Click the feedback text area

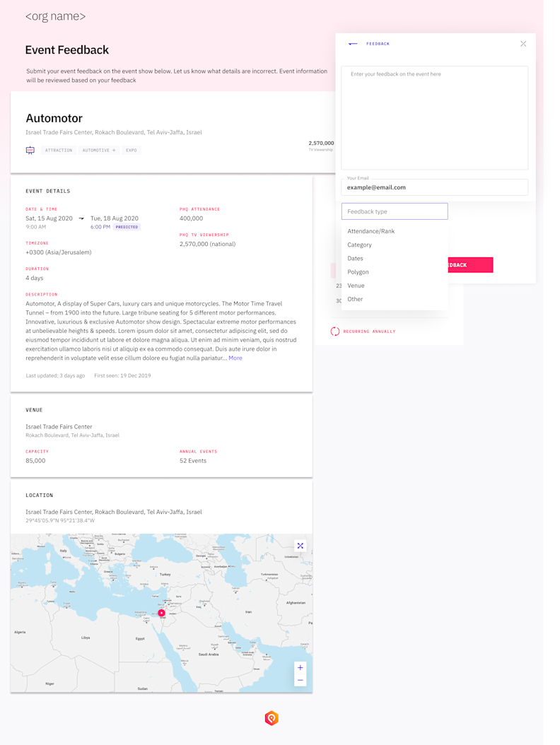pos(435,118)
